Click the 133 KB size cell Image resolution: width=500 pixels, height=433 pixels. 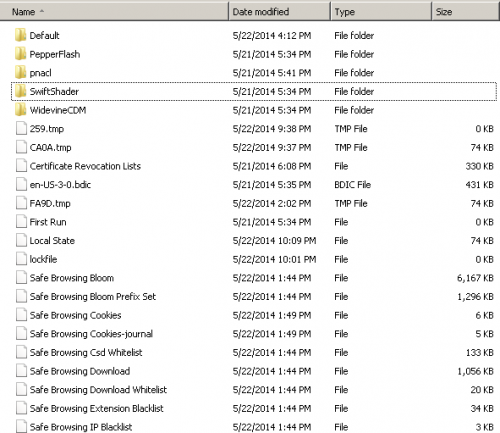[480, 353]
